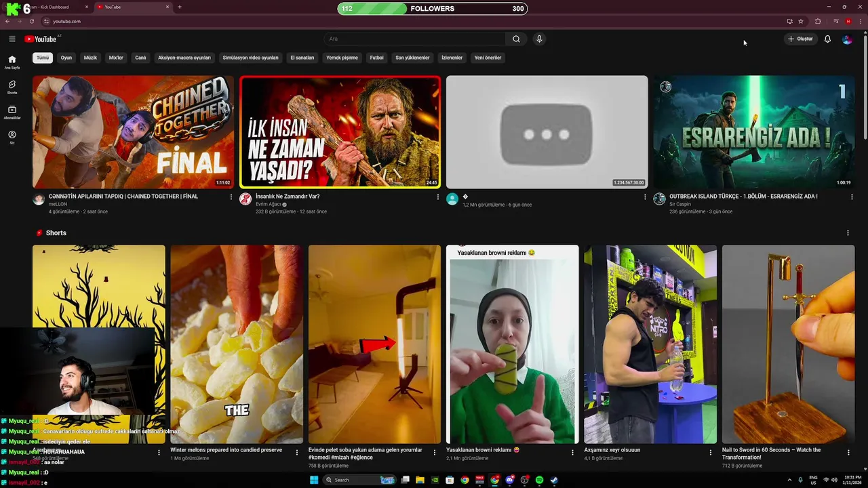Select the Aksiyon-macera oyunları chip
This screenshot has height=488, width=868.
(184, 58)
